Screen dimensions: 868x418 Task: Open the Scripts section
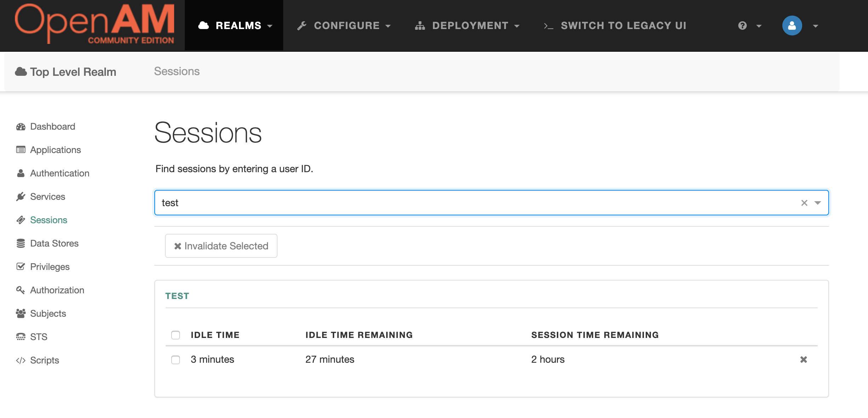[45, 360]
